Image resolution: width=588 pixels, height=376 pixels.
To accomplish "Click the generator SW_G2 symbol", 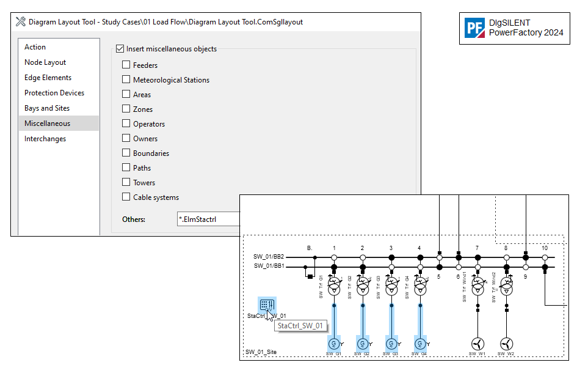I will 362,344.
